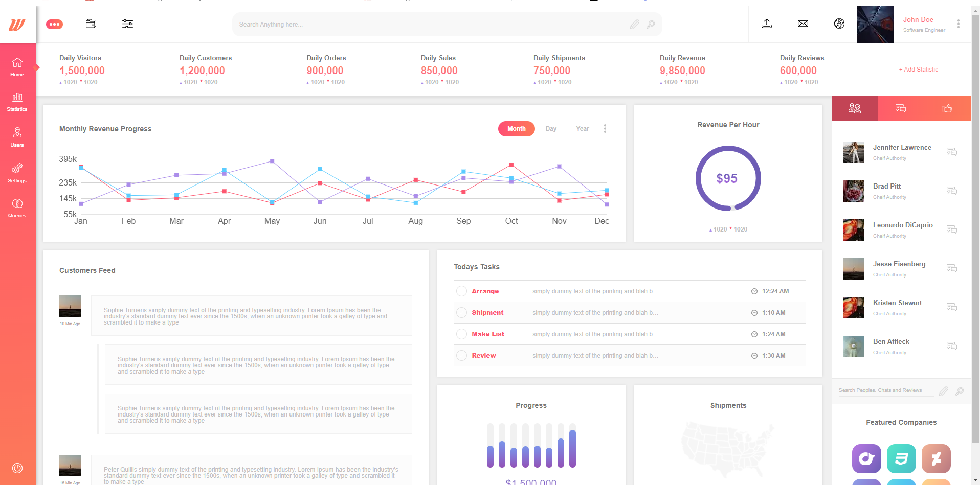The height and width of the screenshot is (485, 980).
Task: Click the + Add Statistic link
Action: point(919,70)
